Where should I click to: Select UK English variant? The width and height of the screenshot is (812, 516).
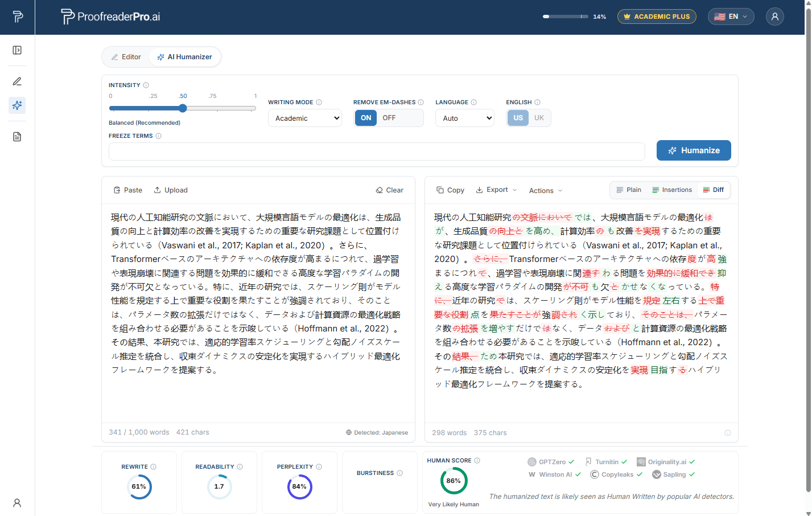[x=539, y=118]
